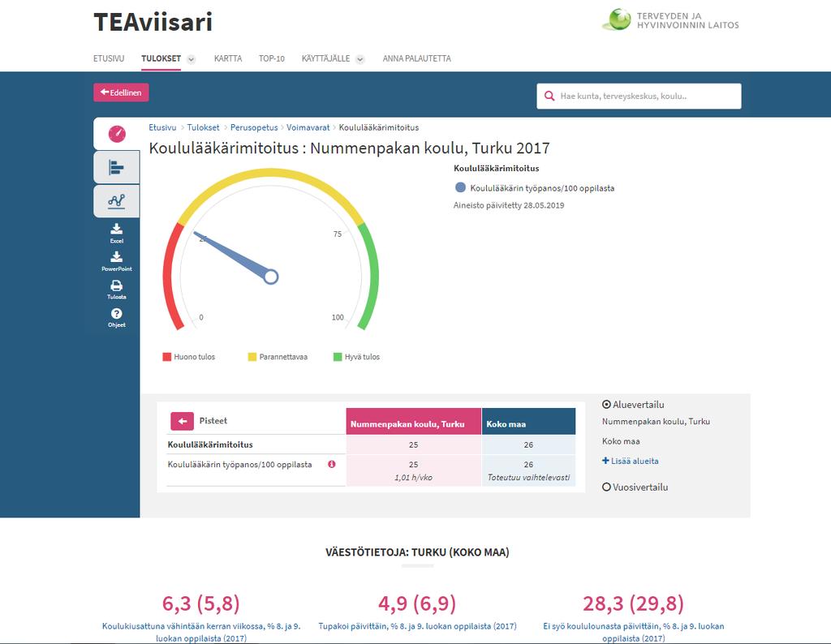Open the Koulukiusattuna vähintään kerran viikossa link
The width and height of the screenshot is (831, 644).
[x=201, y=632]
